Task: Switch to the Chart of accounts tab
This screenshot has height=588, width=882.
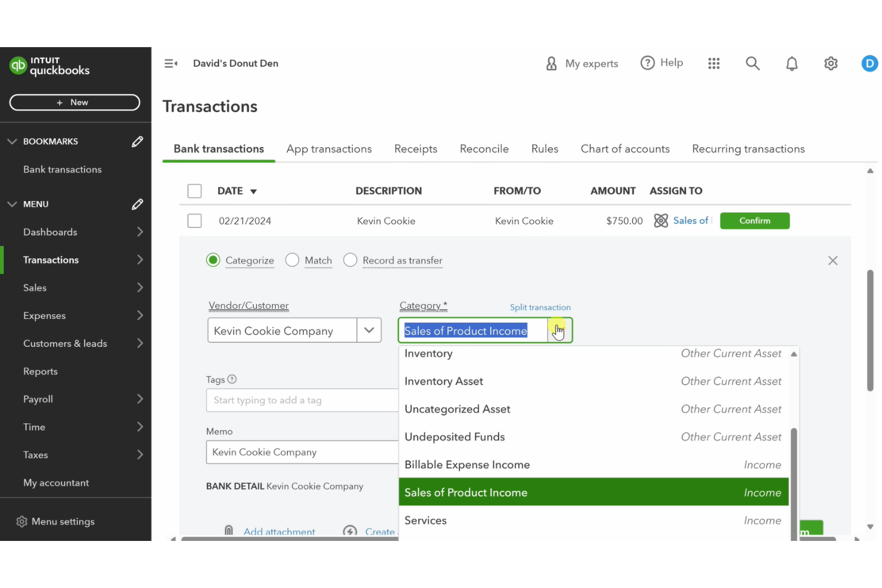Action: click(x=625, y=149)
